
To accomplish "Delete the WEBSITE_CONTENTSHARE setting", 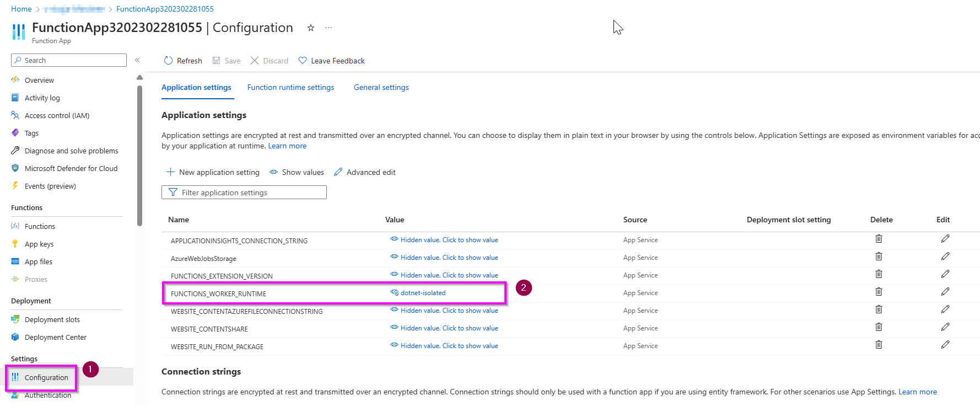I will pos(879,327).
